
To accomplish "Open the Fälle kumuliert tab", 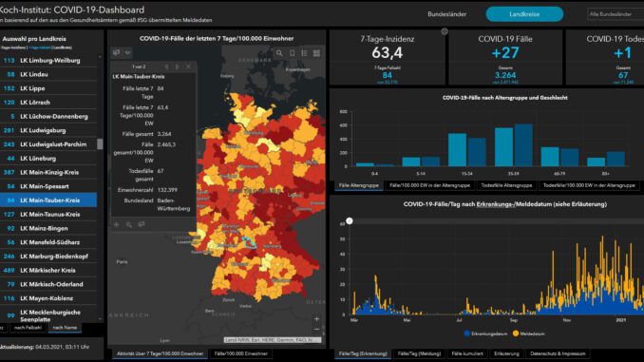I will (467, 353).
